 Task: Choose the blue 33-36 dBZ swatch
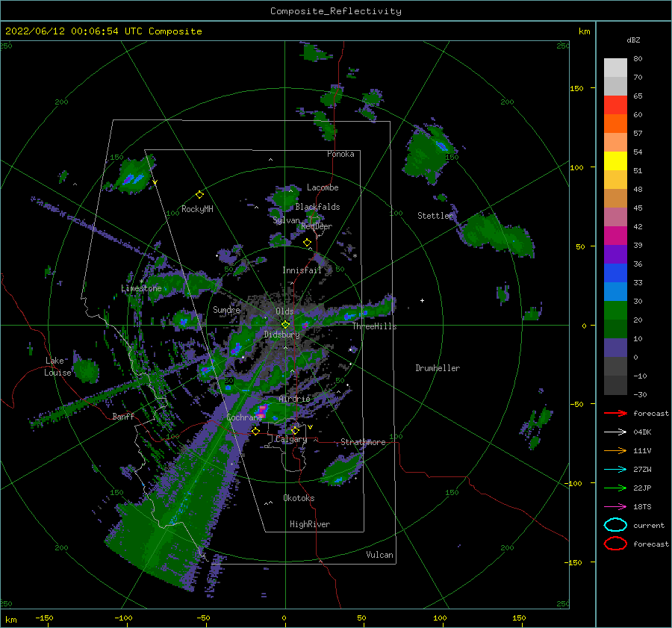click(x=615, y=273)
